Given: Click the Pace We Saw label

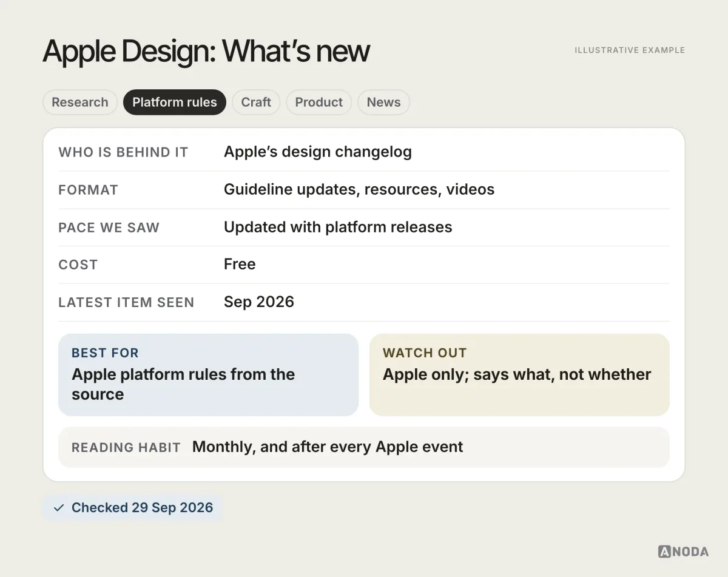Looking at the screenshot, I should (x=109, y=228).
